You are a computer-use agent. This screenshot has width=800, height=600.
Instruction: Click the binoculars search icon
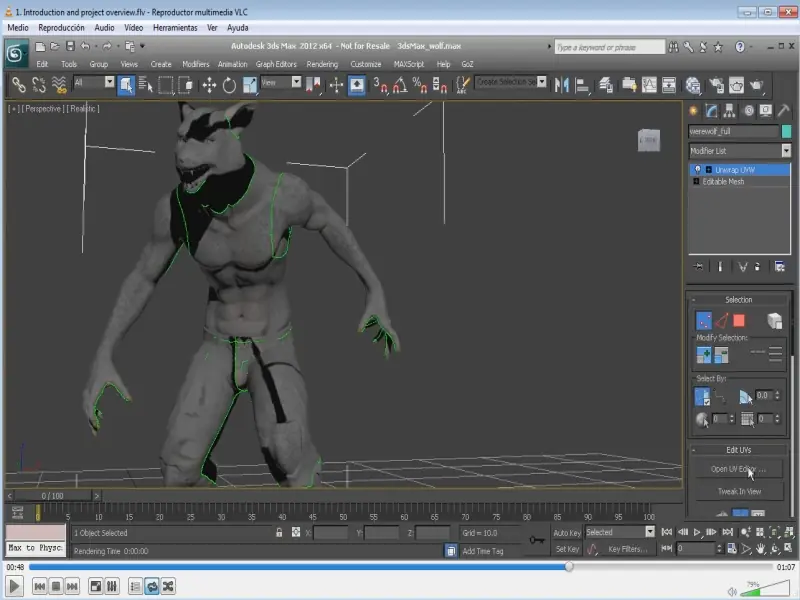(x=673, y=47)
